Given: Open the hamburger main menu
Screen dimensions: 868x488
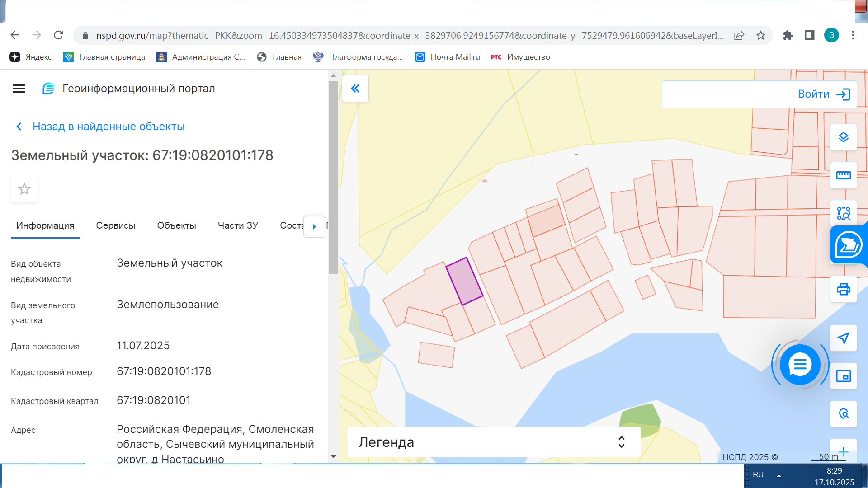Looking at the screenshot, I should click(x=19, y=89).
